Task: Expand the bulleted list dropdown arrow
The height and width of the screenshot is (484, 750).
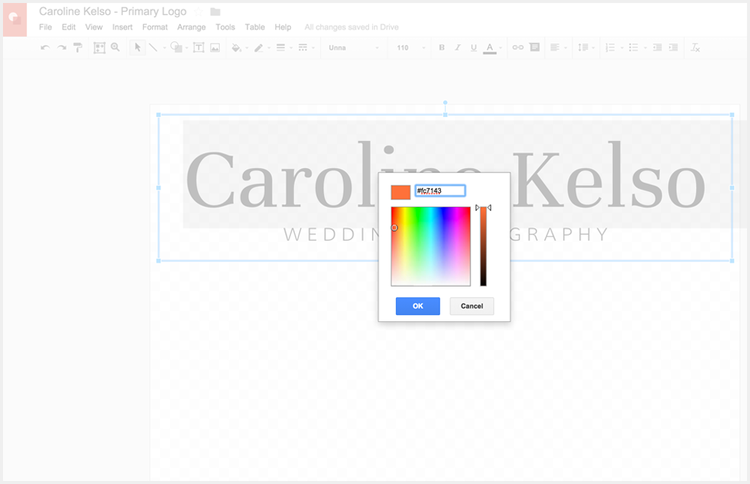Action: click(x=645, y=48)
